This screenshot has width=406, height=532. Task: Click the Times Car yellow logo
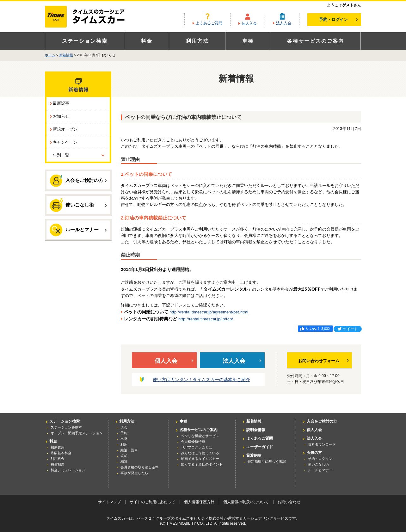(56, 16)
